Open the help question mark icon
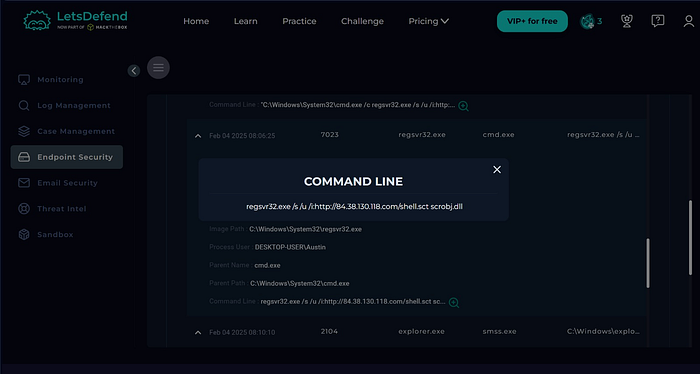The width and height of the screenshot is (700, 374). pyautogui.click(x=658, y=21)
